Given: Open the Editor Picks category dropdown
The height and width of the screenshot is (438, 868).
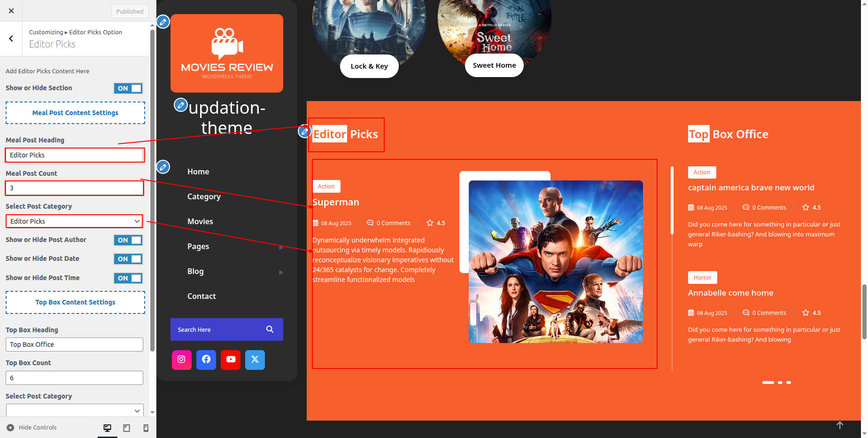Looking at the screenshot, I should (x=74, y=221).
